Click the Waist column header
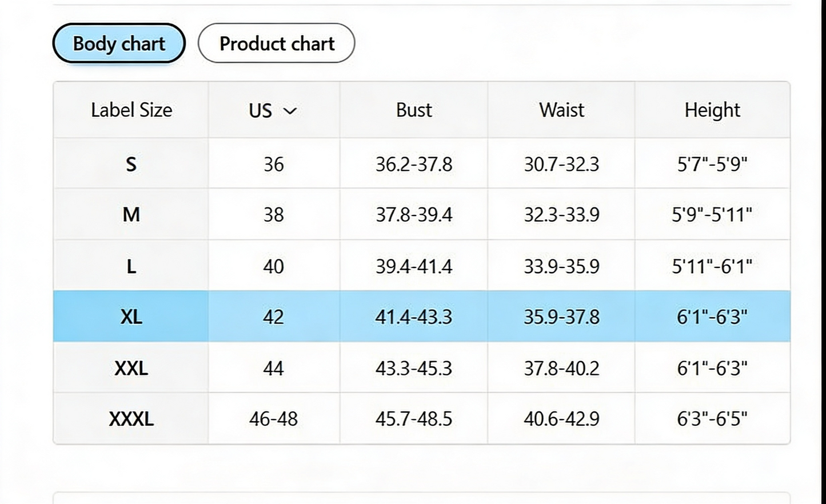The height and width of the screenshot is (504, 826). click(x=561, y=110)
